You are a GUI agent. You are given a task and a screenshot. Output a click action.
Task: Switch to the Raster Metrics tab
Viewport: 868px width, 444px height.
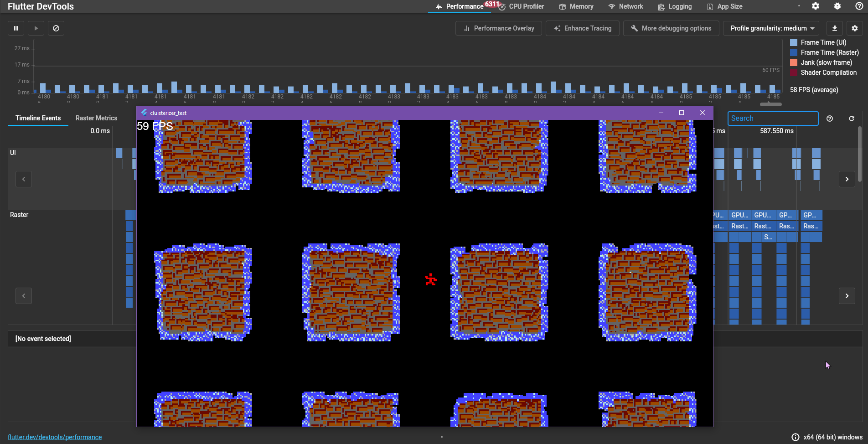click(x=96, y=118)
